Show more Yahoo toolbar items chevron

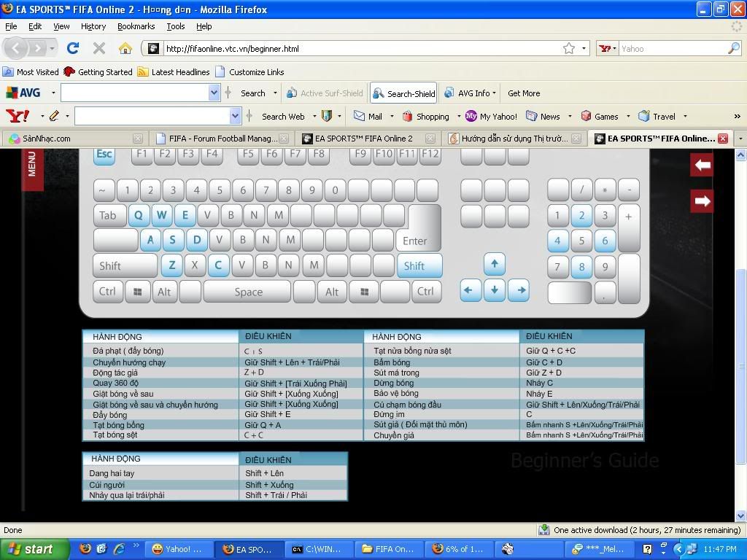(x=737, y=116)
